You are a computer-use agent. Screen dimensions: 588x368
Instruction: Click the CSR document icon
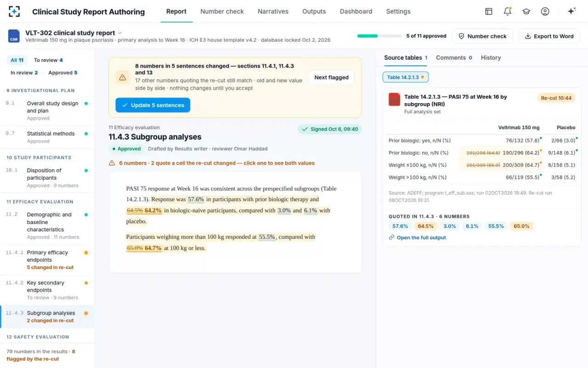(x=14, y=36)
